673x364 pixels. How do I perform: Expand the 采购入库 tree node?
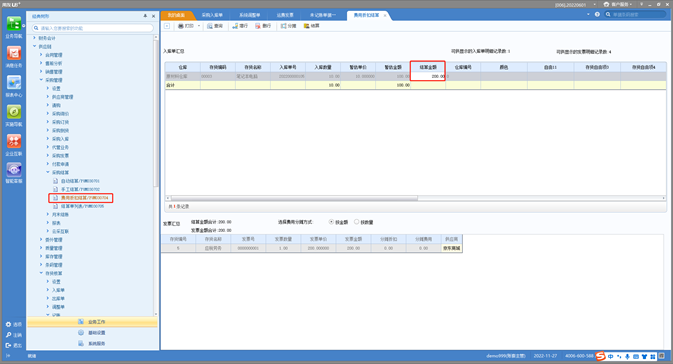coord(48,139)
